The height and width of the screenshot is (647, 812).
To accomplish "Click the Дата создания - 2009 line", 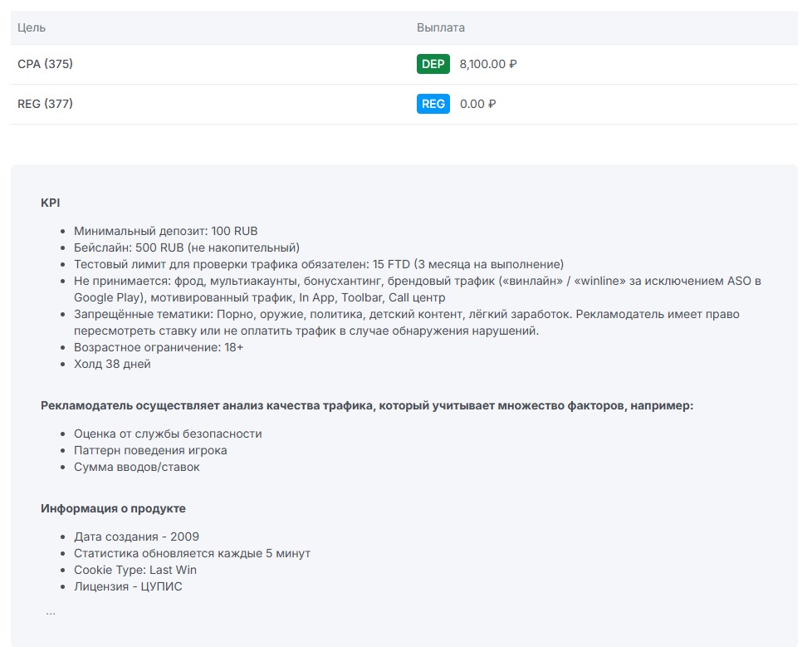I will [x=136, y=537].
